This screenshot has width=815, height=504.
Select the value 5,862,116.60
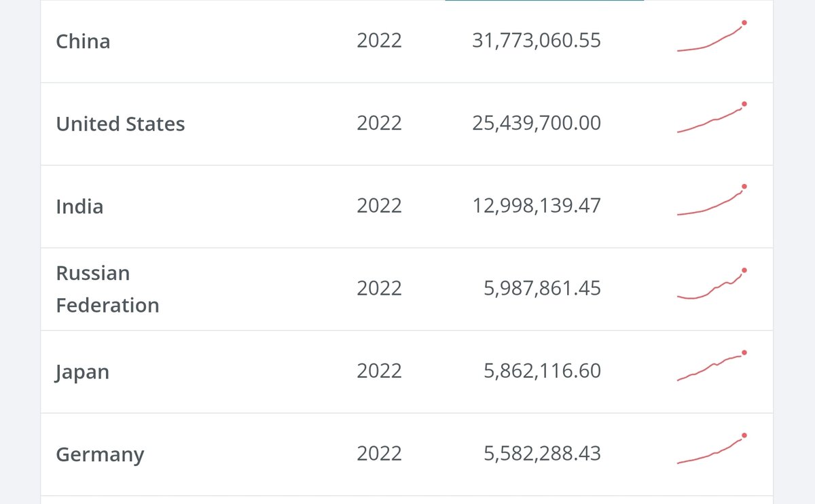pos(542,371)
